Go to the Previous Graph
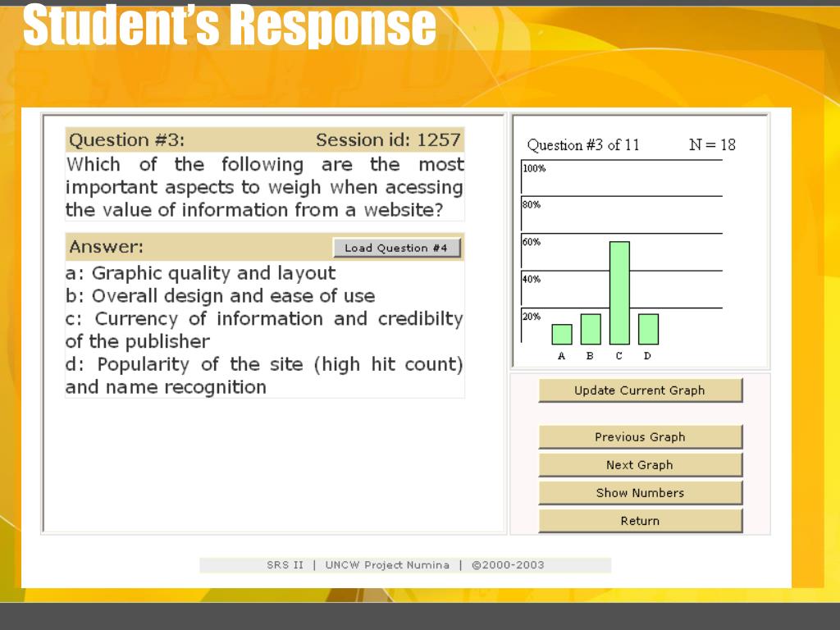 640,436
